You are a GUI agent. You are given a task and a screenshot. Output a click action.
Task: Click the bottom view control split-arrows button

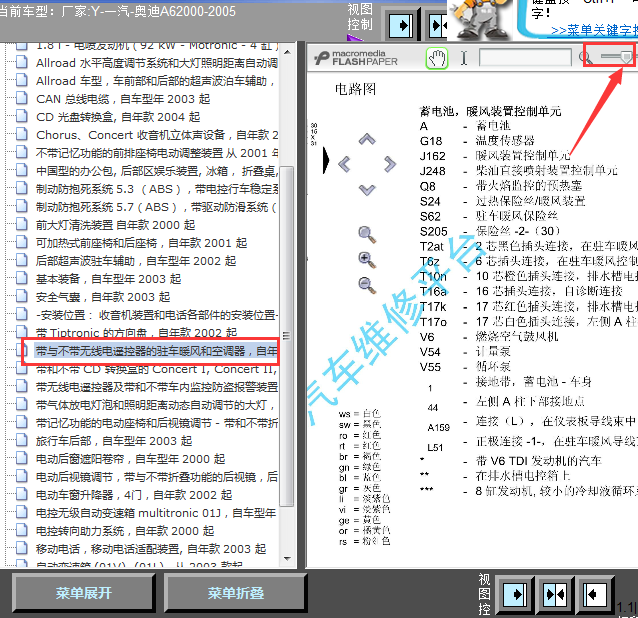555,595
